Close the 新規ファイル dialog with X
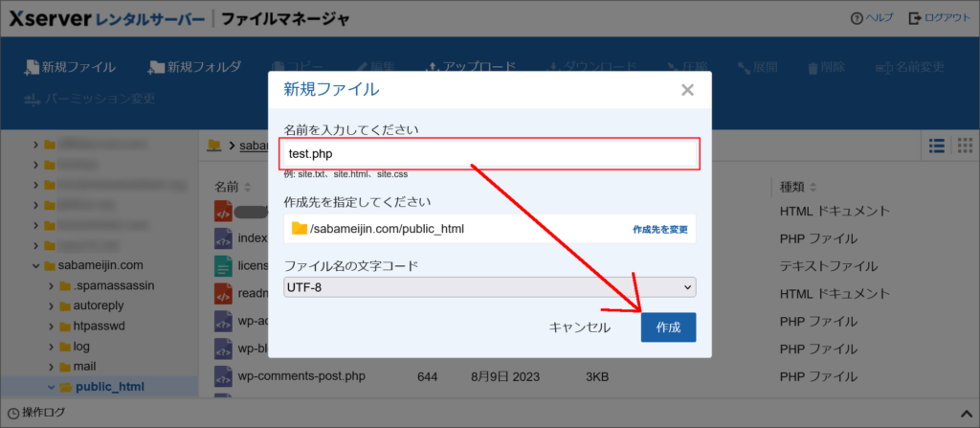Viewport: 980px width, 428px height. pyautogui.click(x=687, y=90)
